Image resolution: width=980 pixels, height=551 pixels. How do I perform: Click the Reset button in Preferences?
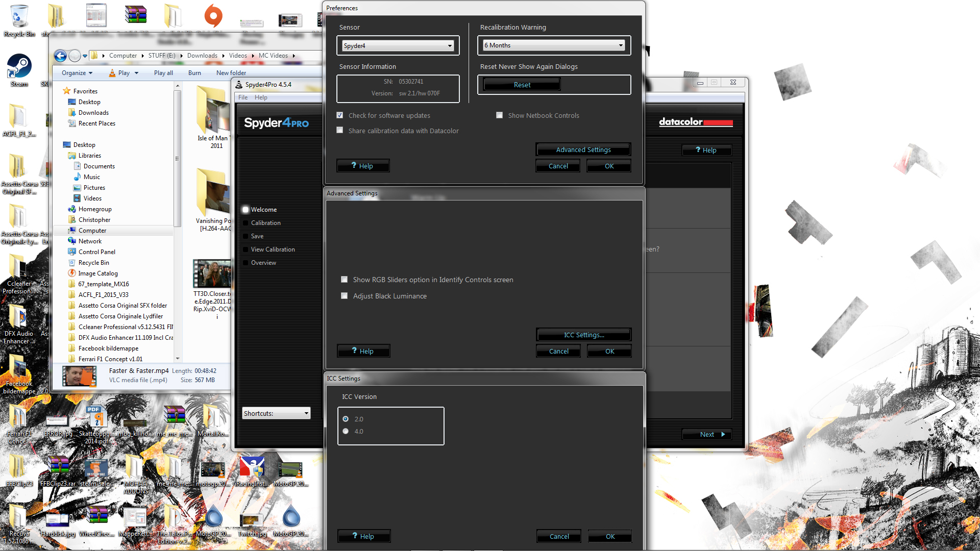point(522,85)
